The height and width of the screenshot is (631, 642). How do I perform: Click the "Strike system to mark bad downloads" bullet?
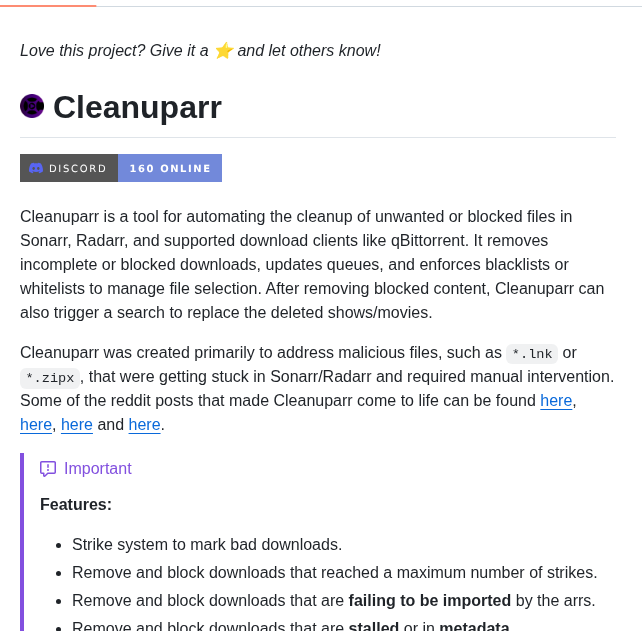tap(207, 545)
